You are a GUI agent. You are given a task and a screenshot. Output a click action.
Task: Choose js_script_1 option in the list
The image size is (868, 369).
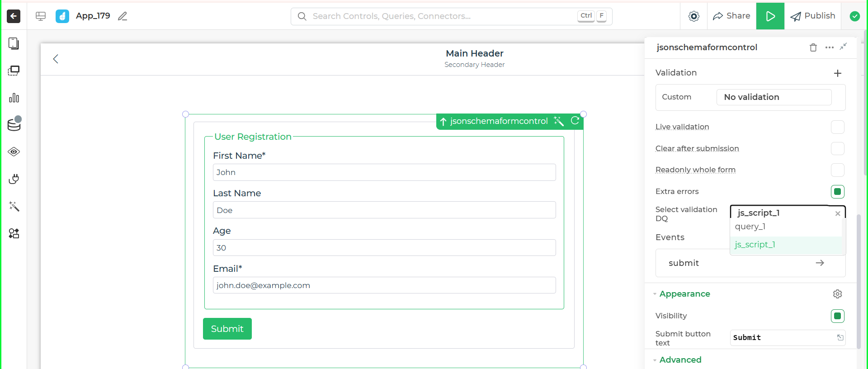pos(755,245)
